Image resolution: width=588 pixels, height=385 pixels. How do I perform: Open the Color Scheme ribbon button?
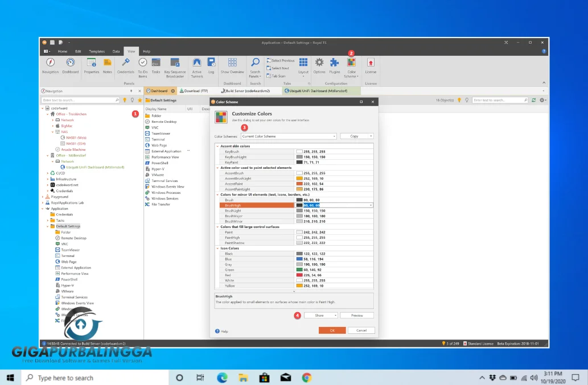[x=351, y=68]
